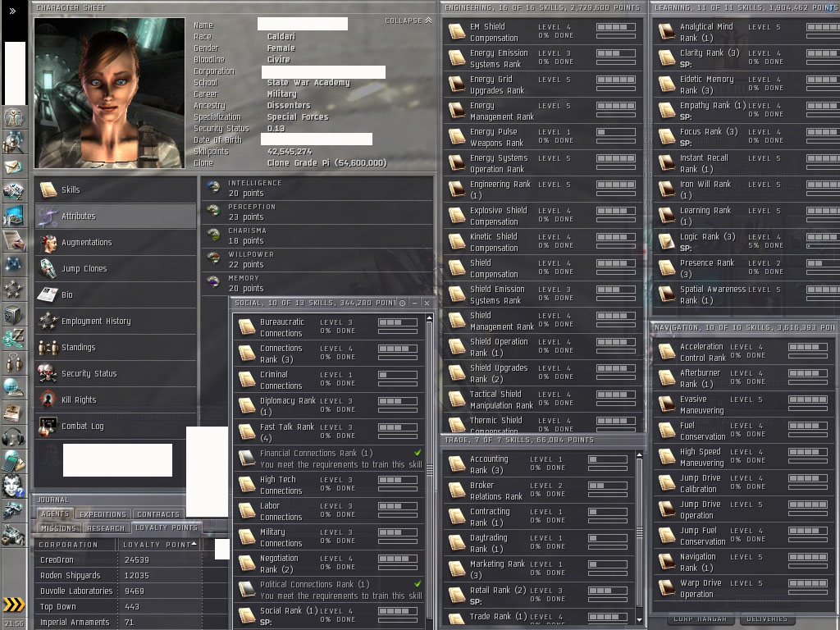The width and height of the screenshot is (840, 630).
Task: Open the in-game Browser globe icon
Action: (x=13, y=388)
